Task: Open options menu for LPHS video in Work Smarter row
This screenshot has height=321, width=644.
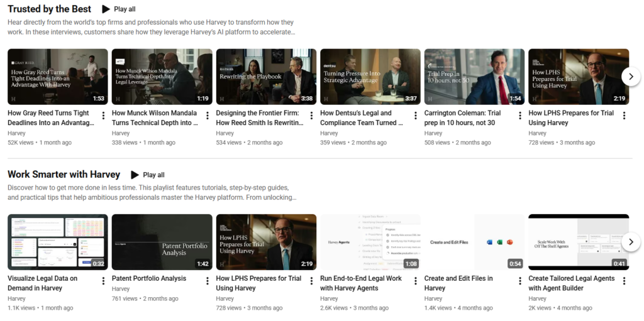Action: (x=311, y=281)
